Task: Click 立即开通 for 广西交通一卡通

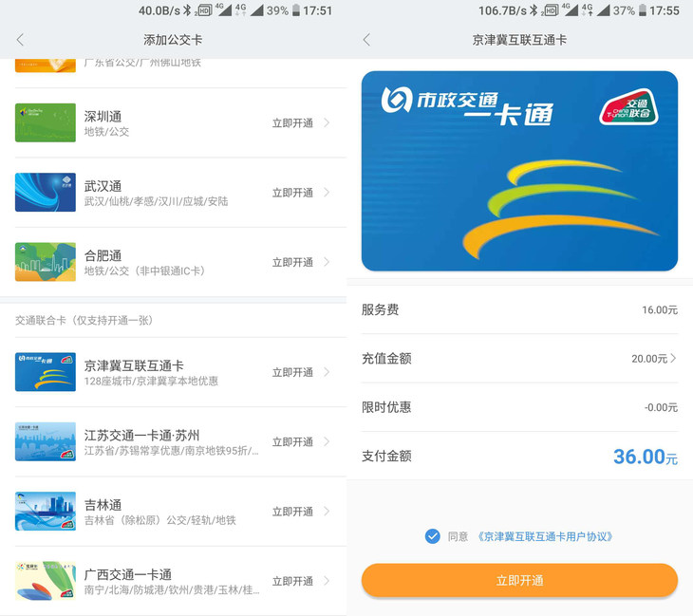Action: coord(292,581)
